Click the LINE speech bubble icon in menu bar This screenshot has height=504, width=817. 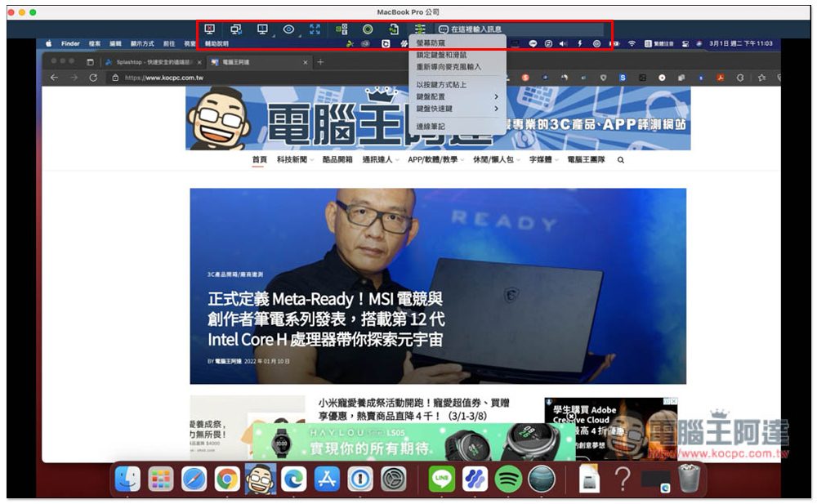click(533, 43)
